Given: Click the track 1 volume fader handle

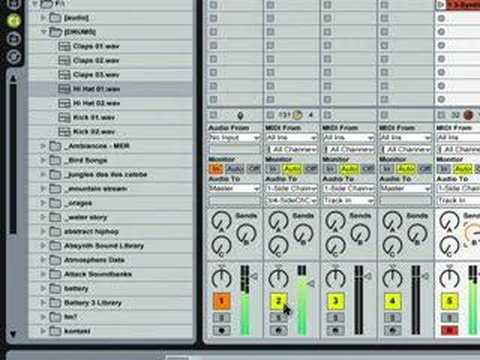Looking at the screenshot, I should click(x=254, y=276).
